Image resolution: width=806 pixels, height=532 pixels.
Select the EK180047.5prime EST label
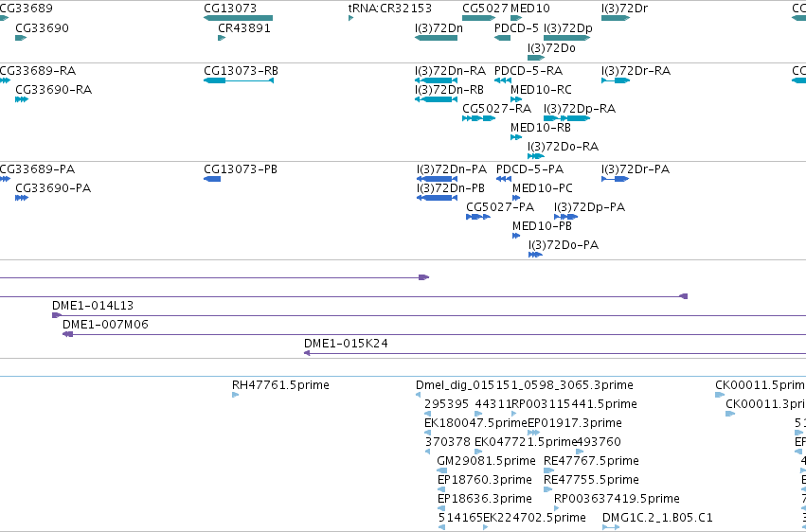click(x=476, y=424)
